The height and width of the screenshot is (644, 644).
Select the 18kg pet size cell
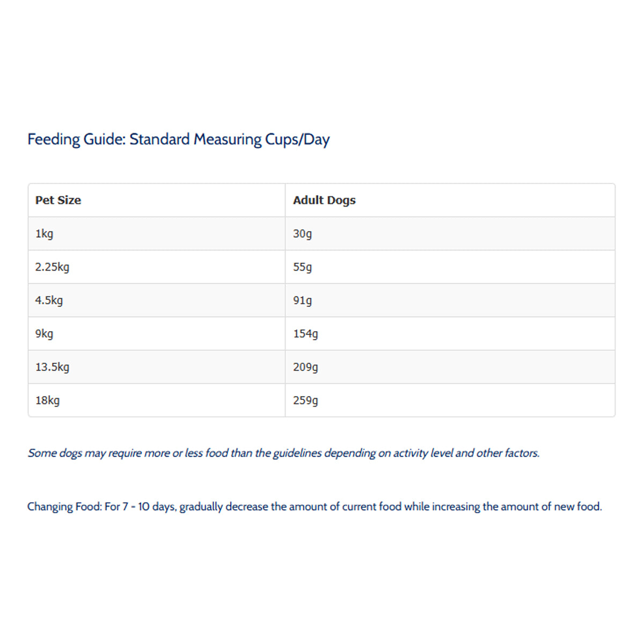point(47,400)
